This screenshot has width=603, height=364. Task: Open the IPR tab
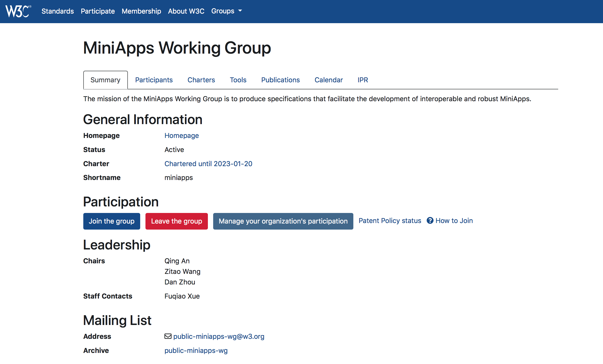point(363,80)
